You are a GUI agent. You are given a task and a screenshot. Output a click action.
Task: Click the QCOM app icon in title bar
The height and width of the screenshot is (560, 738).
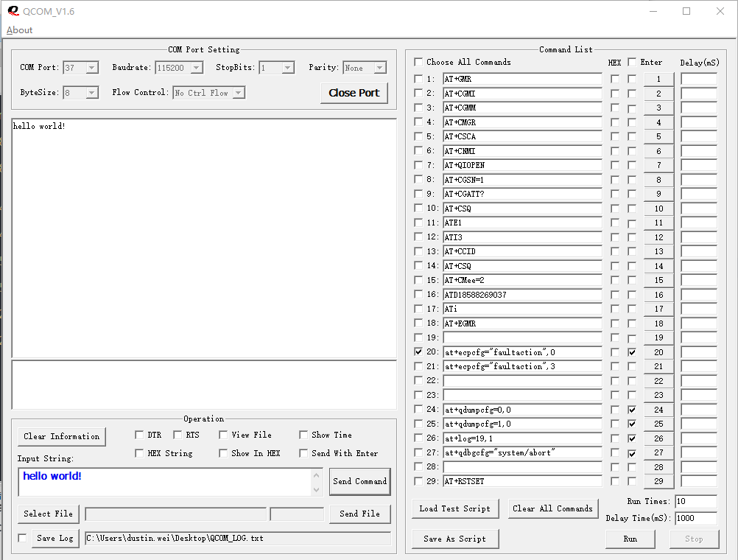click(x=13, y=11)
